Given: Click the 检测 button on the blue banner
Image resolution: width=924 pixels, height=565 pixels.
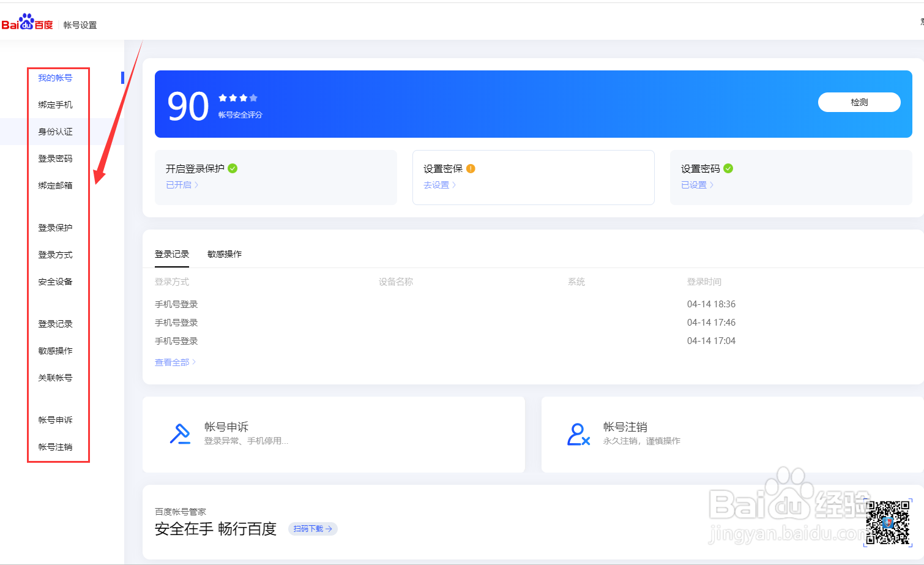Looking at the screenshot, I should 859,102.
